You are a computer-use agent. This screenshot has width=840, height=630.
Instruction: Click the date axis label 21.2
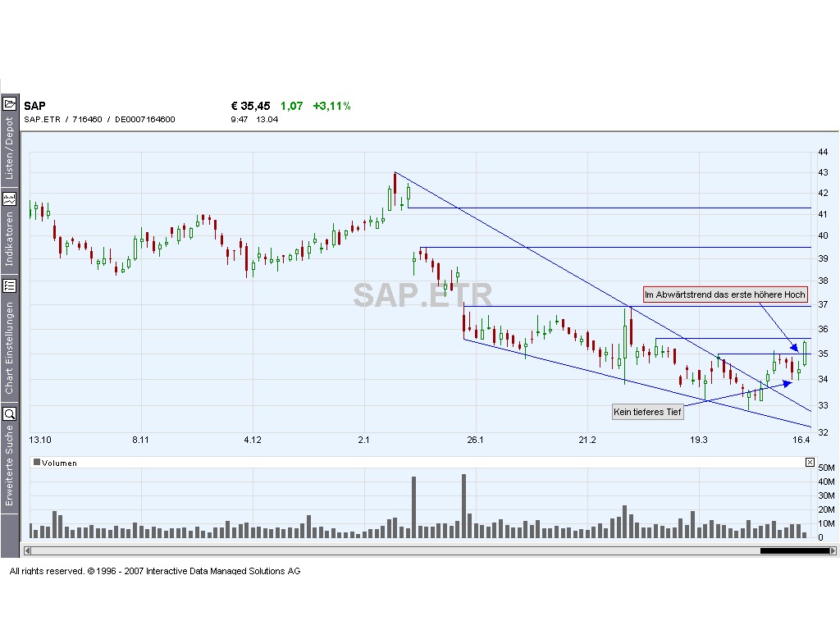(587, 440)
